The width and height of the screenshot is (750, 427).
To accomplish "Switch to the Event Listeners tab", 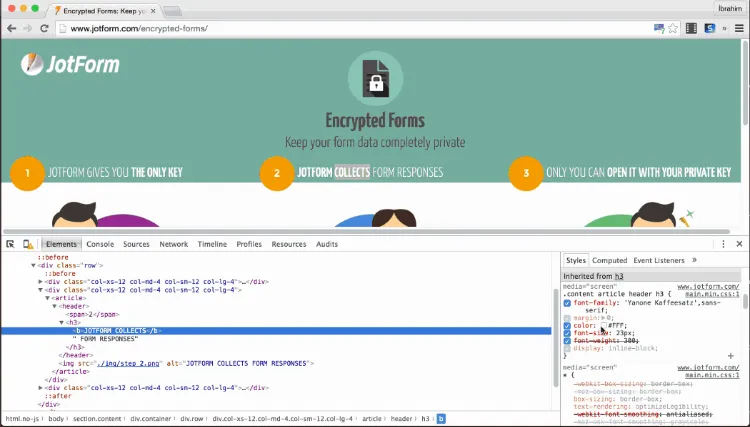I will 659,260.
